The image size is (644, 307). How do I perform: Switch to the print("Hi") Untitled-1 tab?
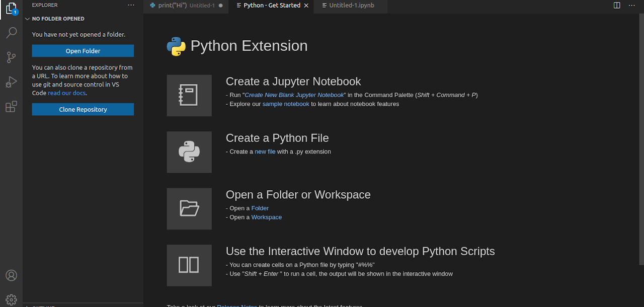[x=186, y=6]
